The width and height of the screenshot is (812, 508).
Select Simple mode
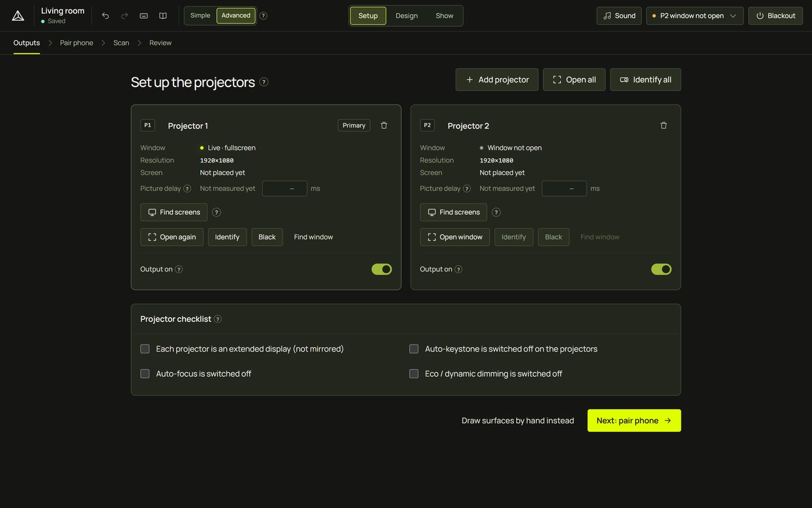(200, 16)
